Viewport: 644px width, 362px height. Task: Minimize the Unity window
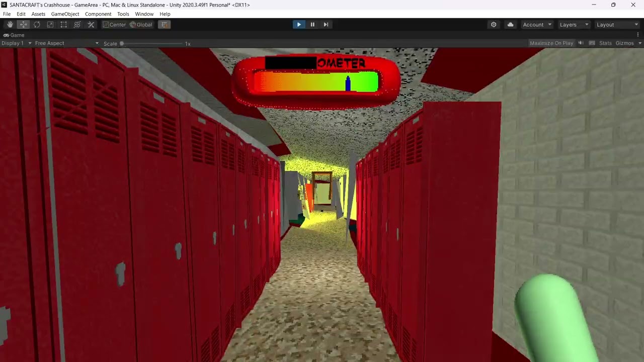(594, 5)
